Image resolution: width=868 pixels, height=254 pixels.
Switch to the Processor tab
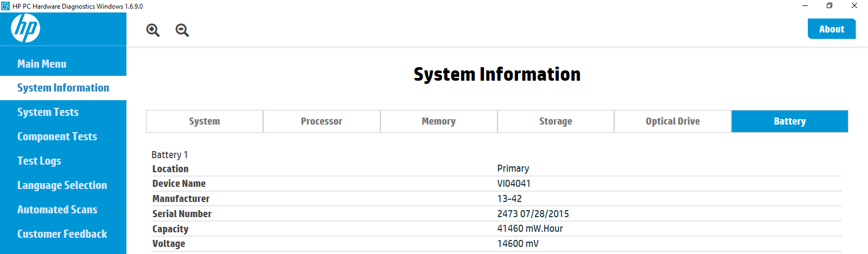(322, 121)
